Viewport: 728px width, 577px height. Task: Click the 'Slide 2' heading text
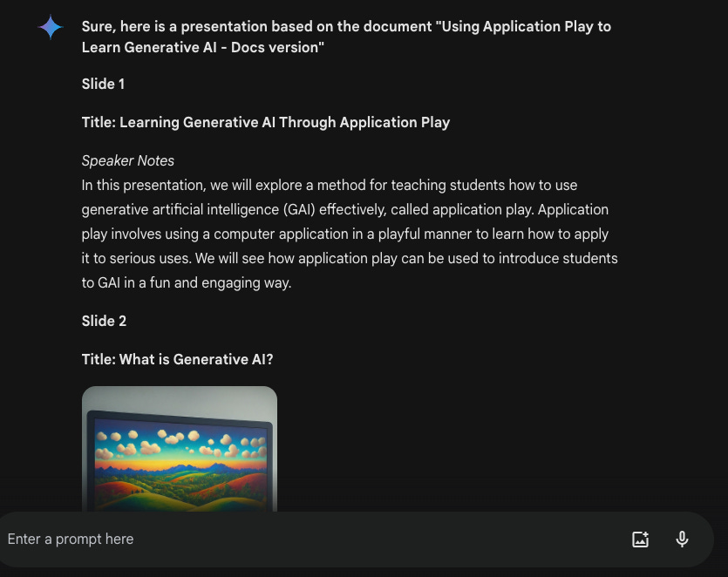pos(104,321)
